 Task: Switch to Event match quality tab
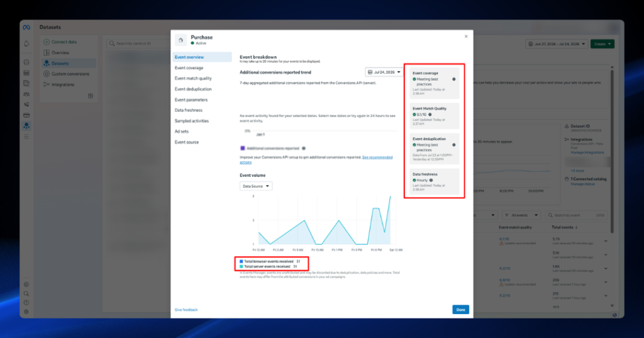[193, 78]
